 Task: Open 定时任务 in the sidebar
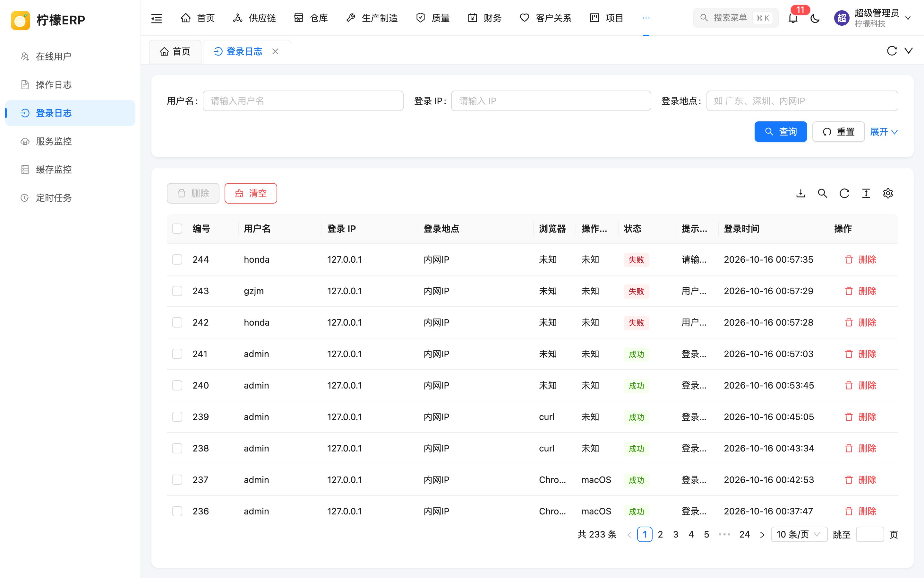coord(70,198)
